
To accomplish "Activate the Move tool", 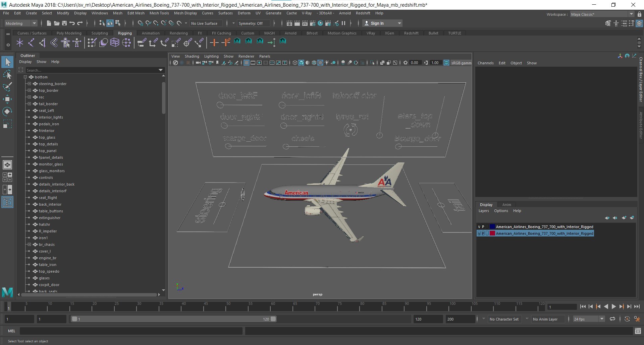I will tap(7, 99).
